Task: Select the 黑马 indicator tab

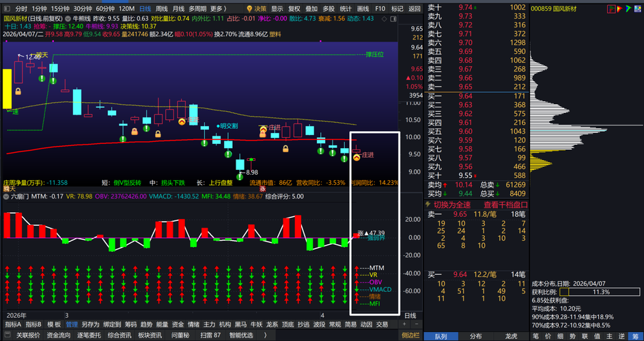Action: pos(240,325)
